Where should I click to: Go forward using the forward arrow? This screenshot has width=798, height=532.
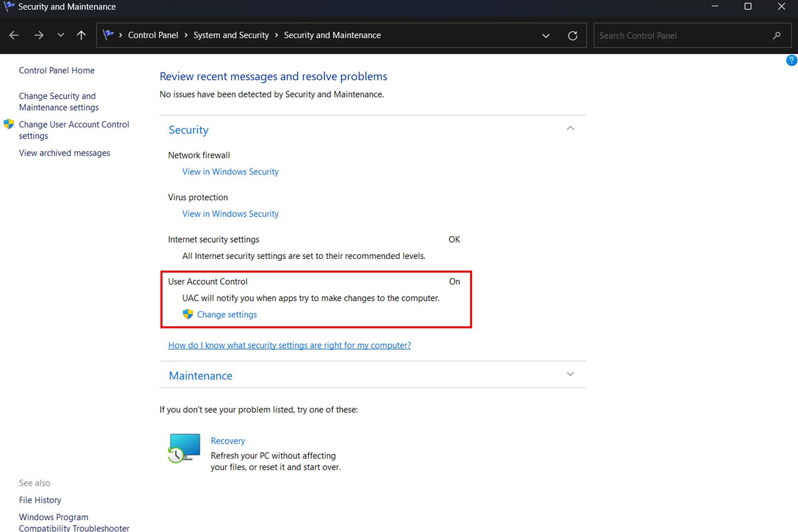coord(39,36)
